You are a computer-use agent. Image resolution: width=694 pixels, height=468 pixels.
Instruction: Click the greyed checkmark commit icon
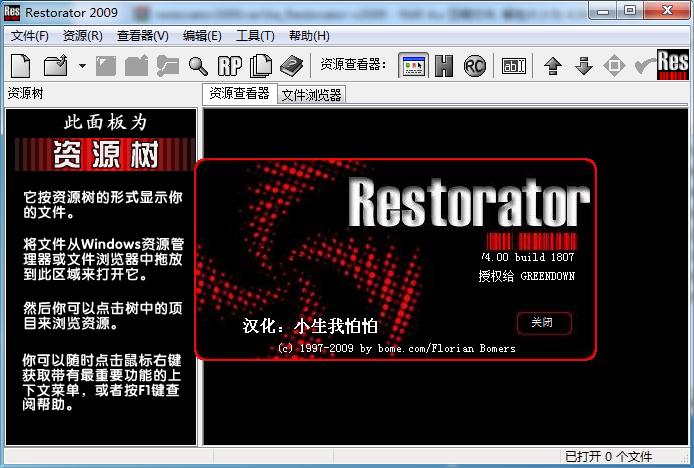644,66
